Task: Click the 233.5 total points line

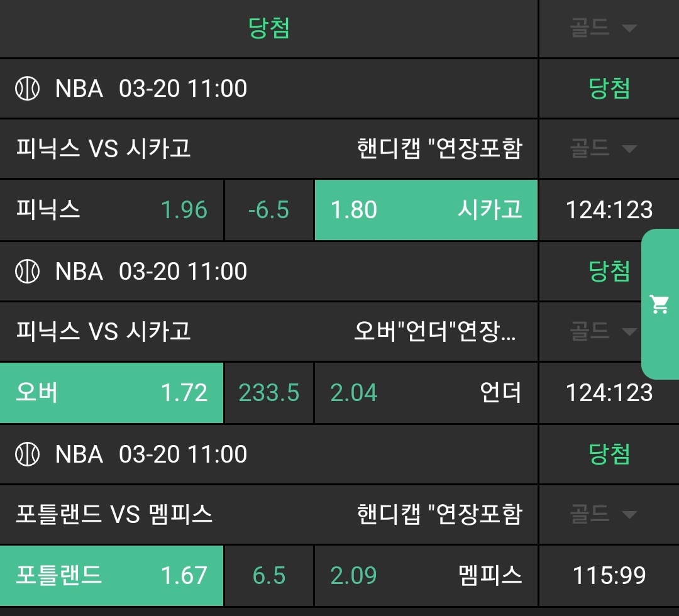Action: point(269,393)
